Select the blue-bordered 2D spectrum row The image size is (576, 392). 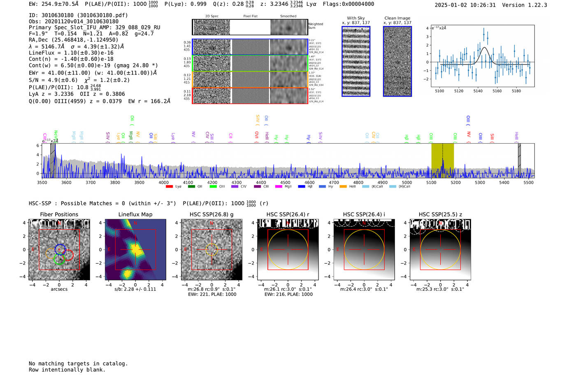pyautogui.click(x=250, y=47)
